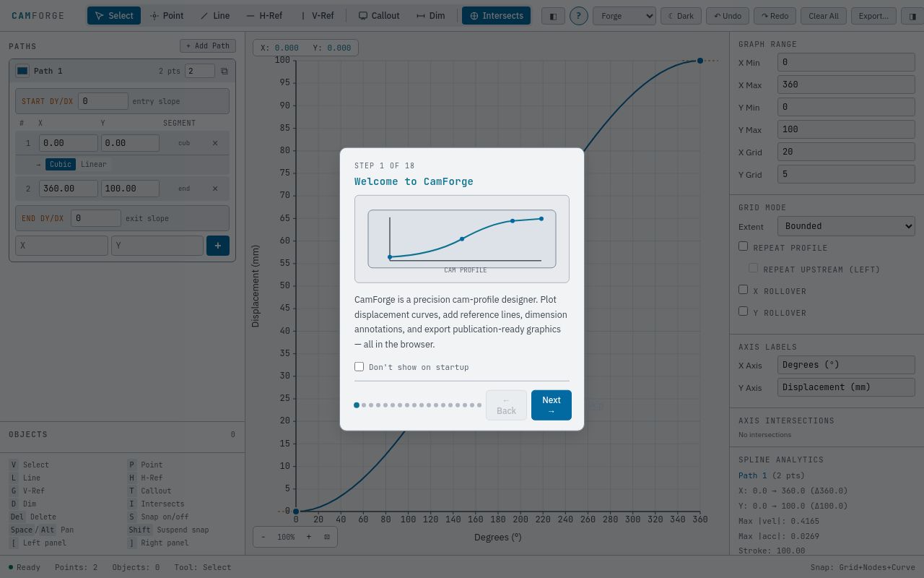Viewport: 924px width, 578px height.
Task: Open the Extent grid mode dropdown
Action: click(x=846, y=226)
